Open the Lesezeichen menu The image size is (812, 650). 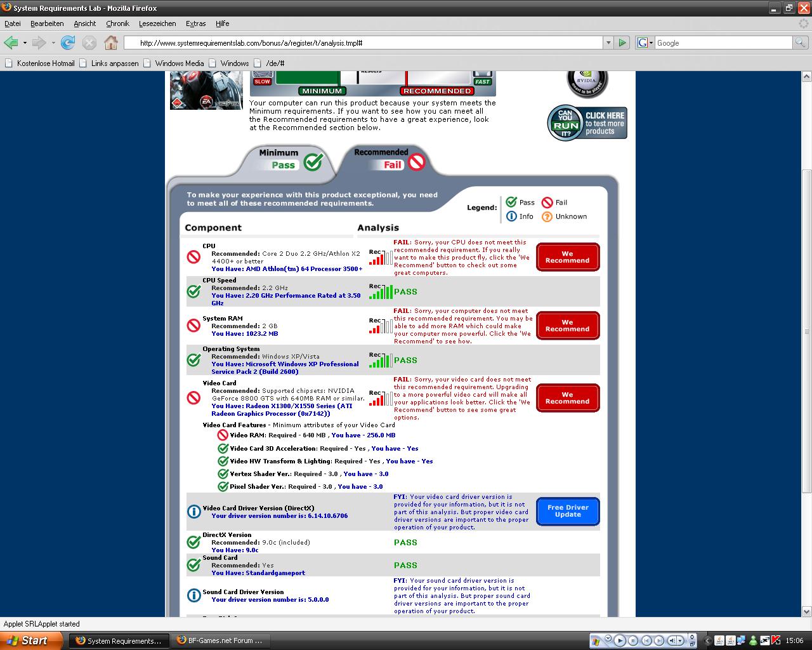pos(157,23)
